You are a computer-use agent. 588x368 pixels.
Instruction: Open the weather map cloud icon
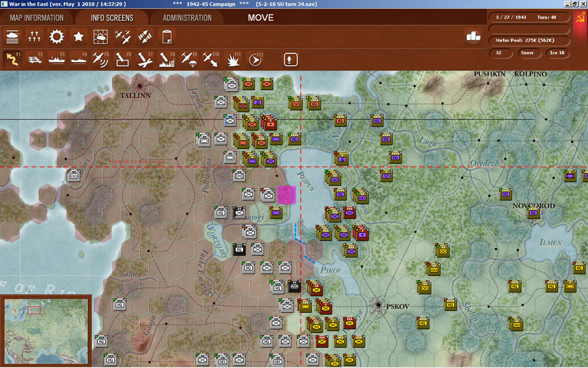(101, 36)
